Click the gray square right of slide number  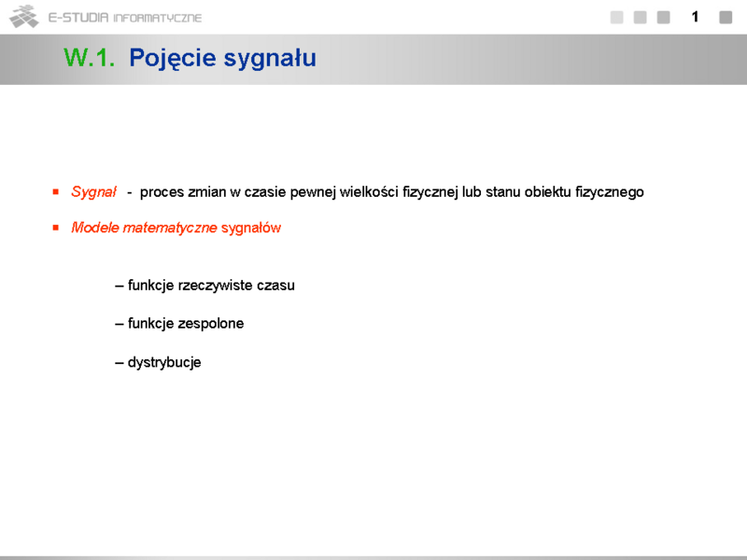point(726,17)
